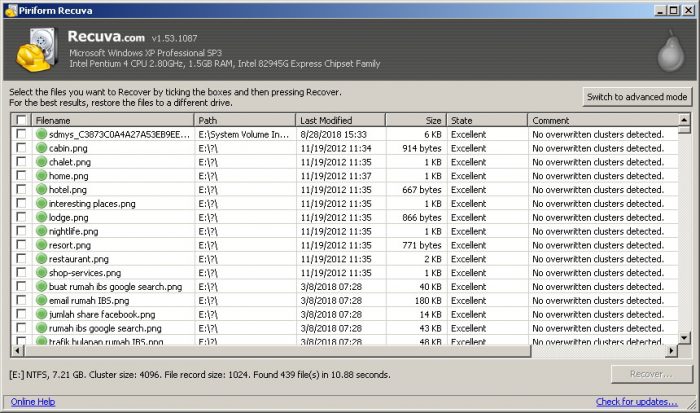This screenshot has height=413, width=700.
Task: Click the Recuva title bar app icon
Action: [11, 10]
